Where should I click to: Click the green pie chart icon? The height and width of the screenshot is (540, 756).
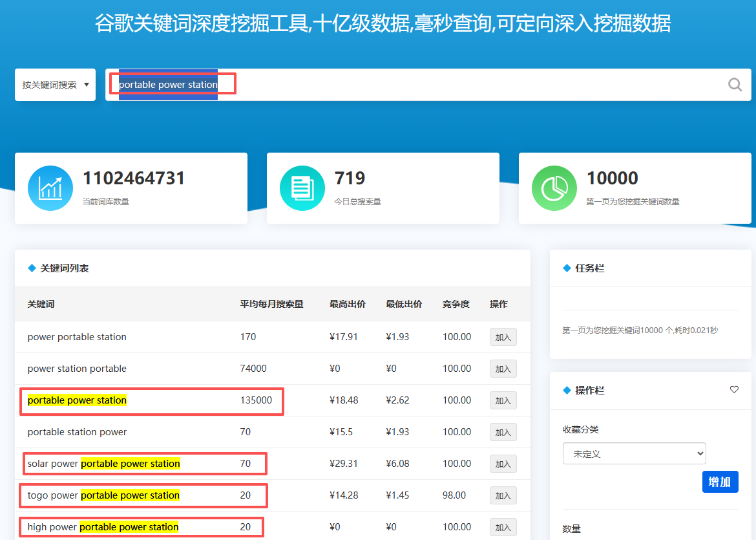point(554,188)
